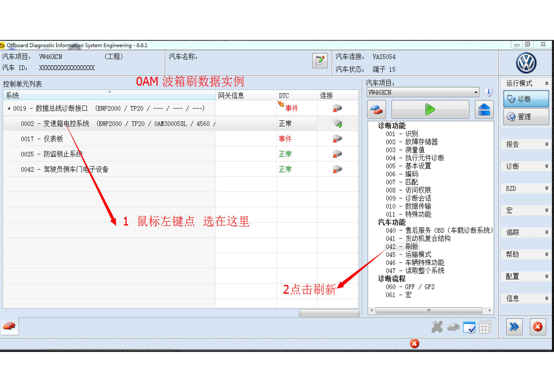554x392 pixels.
Task: Click the left arrow of the function list scrollbar
Action: [372, 310]
